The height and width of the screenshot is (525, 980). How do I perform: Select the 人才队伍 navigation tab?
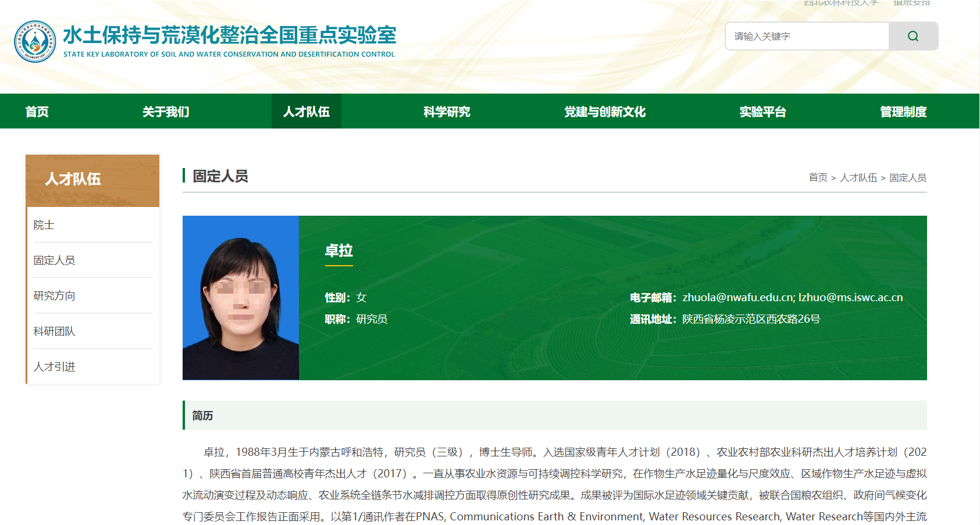click(307, 112)
